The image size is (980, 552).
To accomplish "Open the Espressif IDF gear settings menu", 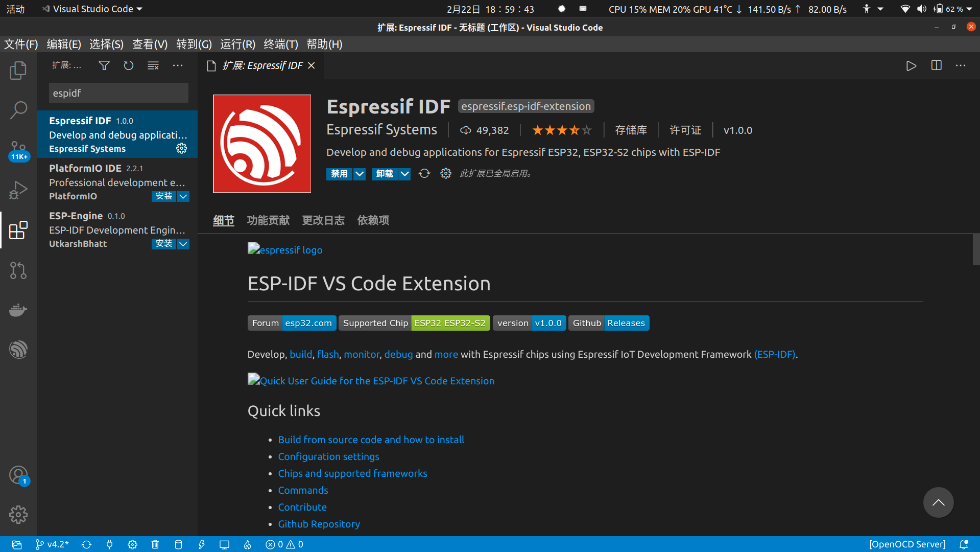I will (x=181, y=148).
